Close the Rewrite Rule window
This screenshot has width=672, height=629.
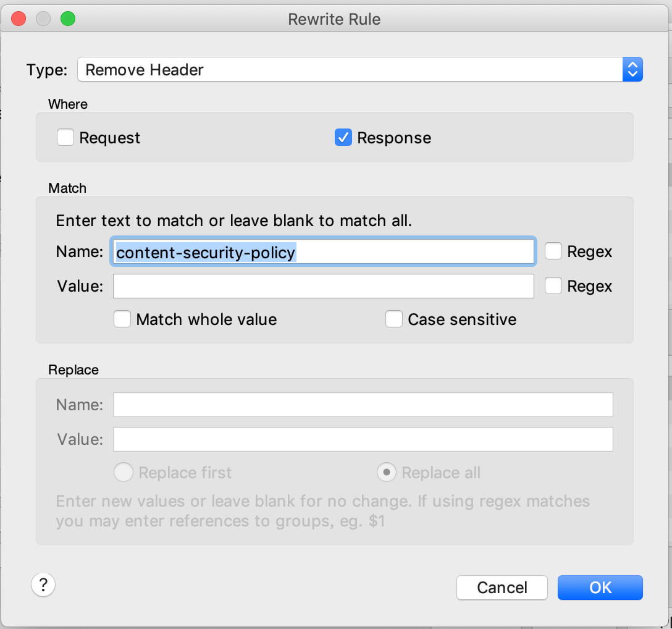[x=19, y=19]
